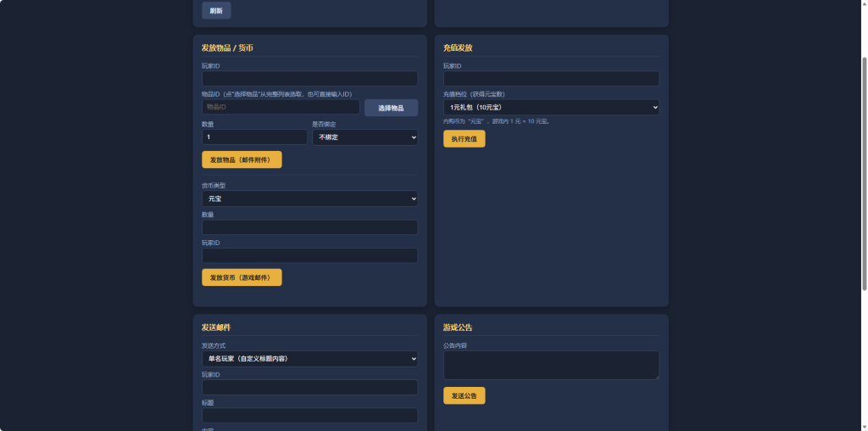Click the mail 标题 input field
Screen dimensions: 868x431
(x=309, y=416)
